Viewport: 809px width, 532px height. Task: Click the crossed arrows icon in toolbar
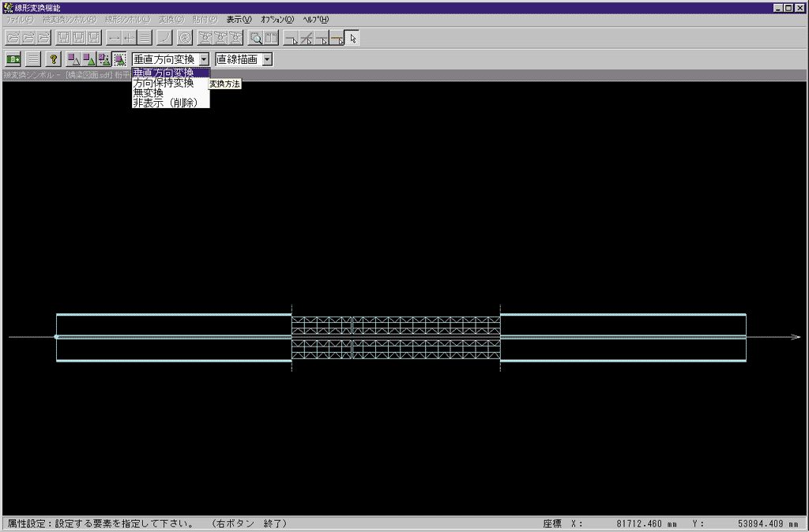click(130, 38)
